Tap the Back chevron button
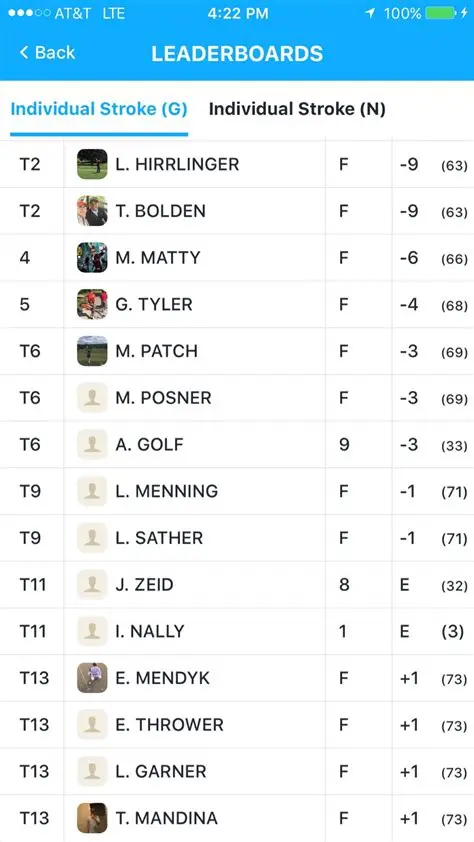 point(47,53)
